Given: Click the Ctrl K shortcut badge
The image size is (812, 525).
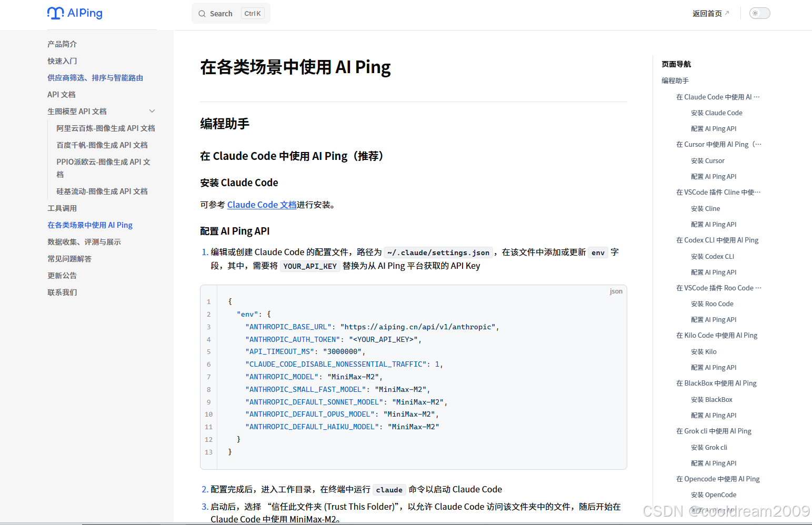Looking at the screenshot, I should pyautogui.click(x=253, y=14).
